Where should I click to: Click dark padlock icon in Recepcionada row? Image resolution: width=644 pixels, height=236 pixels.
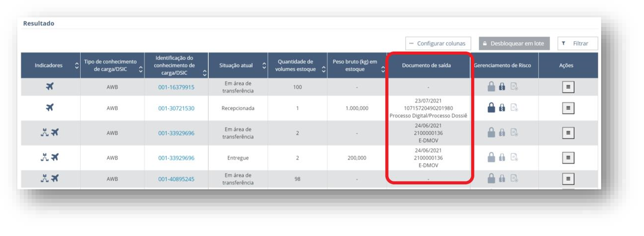[x=491, y=107]
